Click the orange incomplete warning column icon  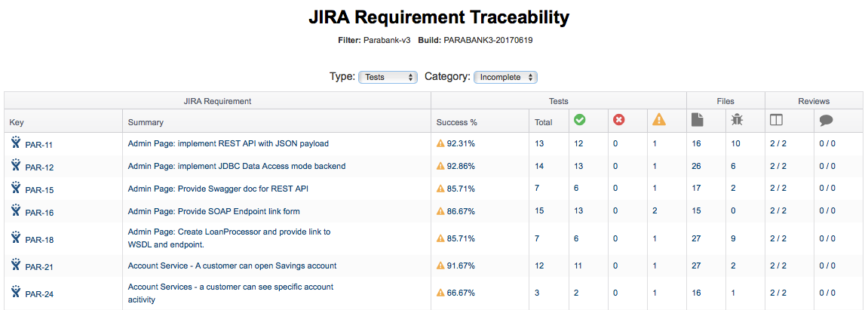click(x=659, y=120)
